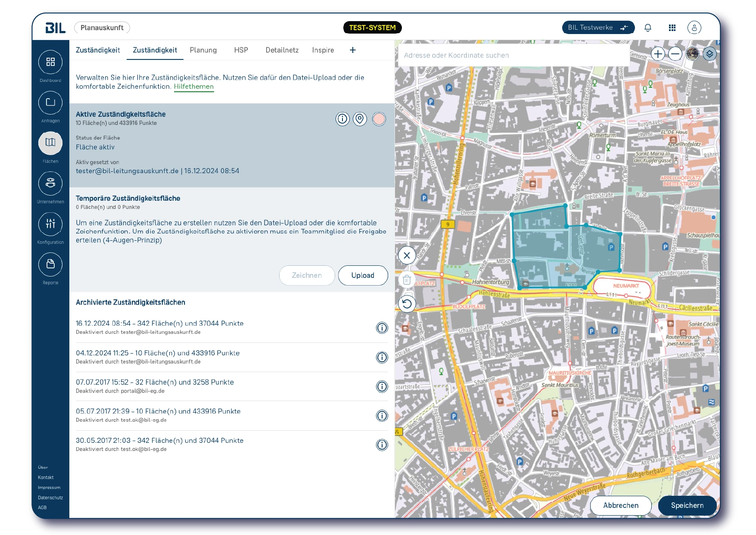Open Konfiguration sliders icon
The width and height of the screenshot is (756, 535).
50,224
